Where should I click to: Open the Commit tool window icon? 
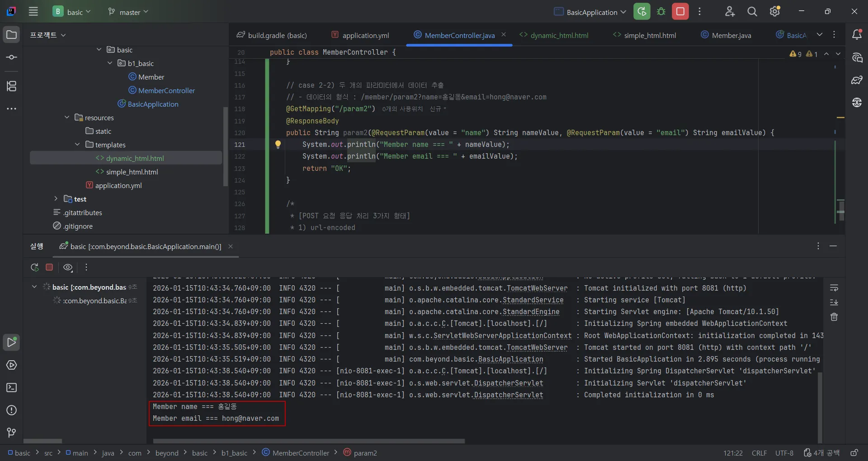(x=12, y=57)
